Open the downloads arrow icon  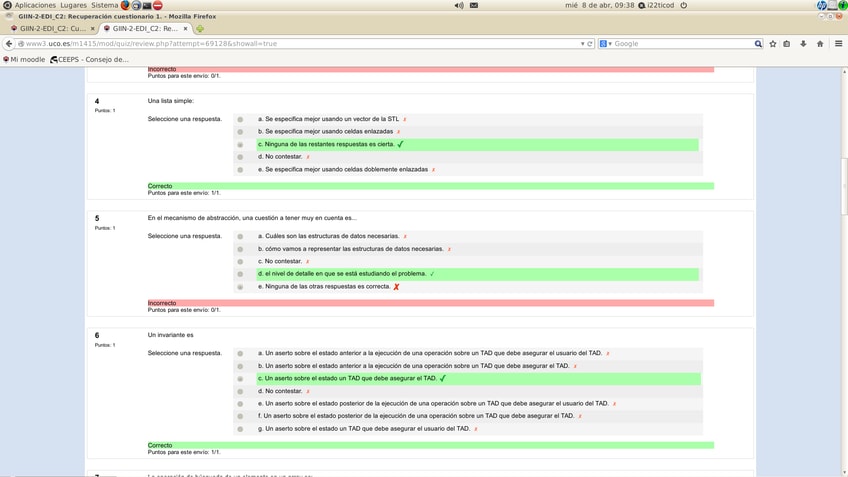[x=803, y=44]
